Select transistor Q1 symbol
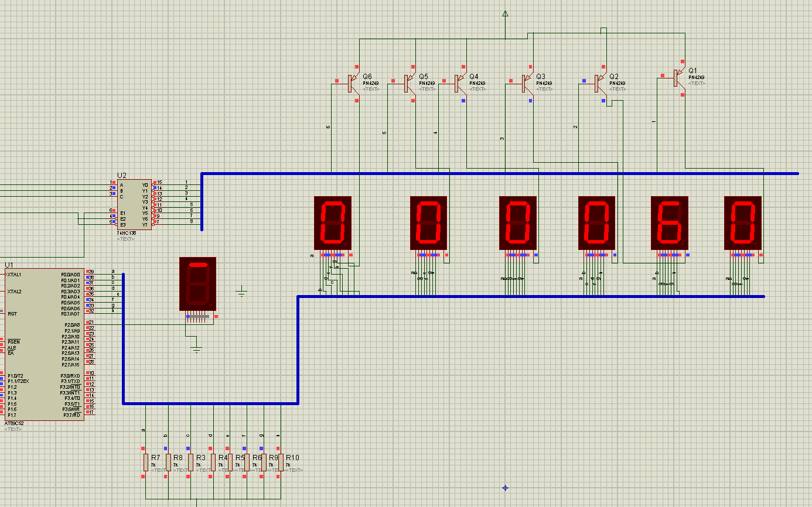Screen dimensions: 812x507 [678, 78]
